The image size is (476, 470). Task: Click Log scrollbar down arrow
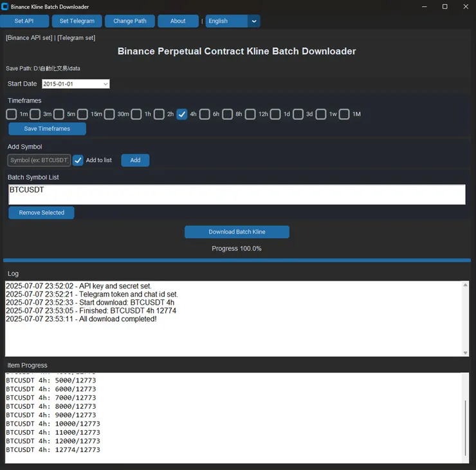pyautogui.click(x=465, y=353)
